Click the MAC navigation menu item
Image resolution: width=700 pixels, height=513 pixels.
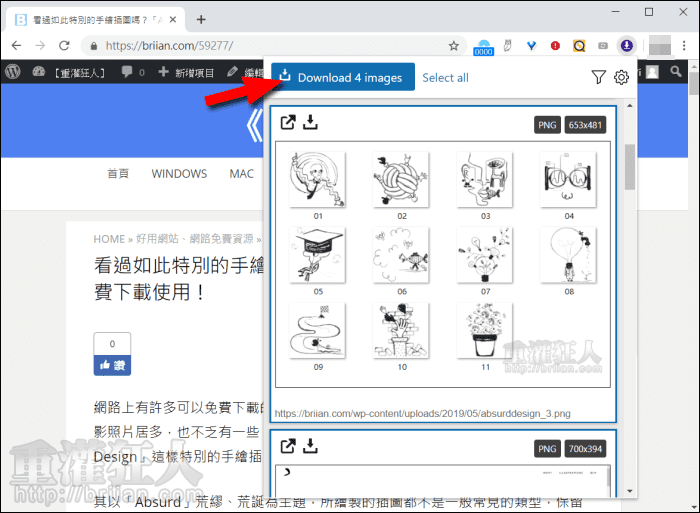(242, 173)
